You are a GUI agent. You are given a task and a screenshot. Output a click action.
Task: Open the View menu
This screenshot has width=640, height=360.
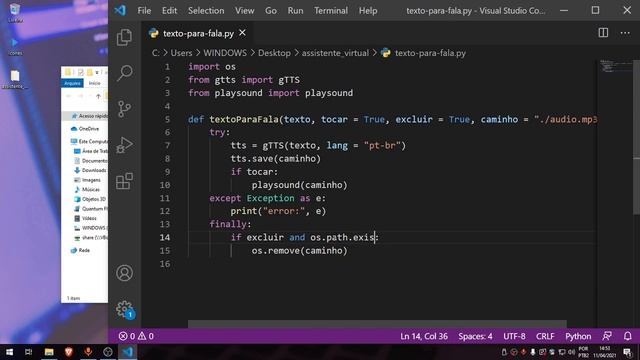click(244, 11)
